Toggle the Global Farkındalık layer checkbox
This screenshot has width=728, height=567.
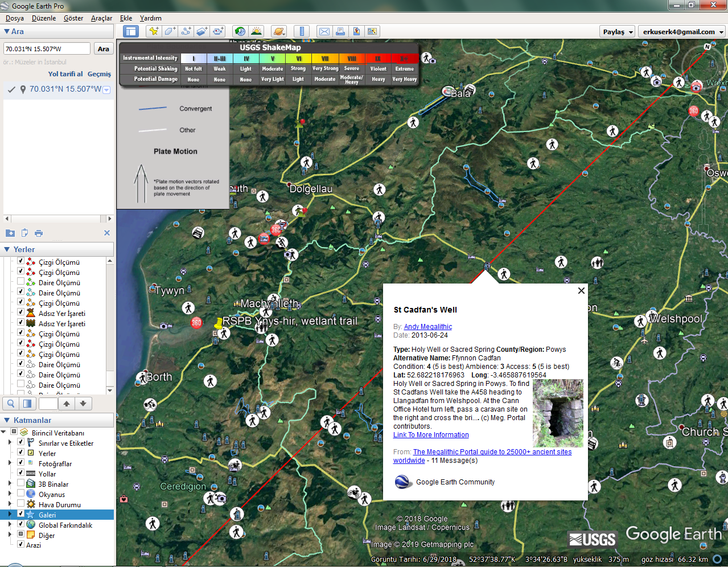[21, 524]
